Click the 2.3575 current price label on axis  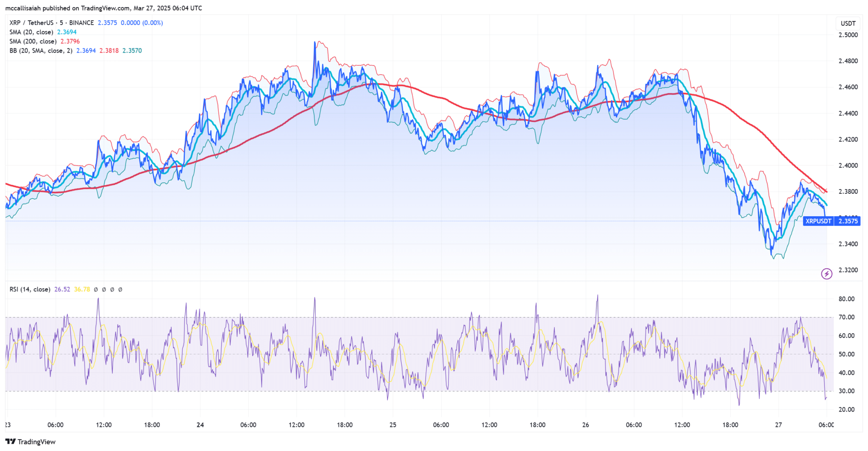pyautogui.click(x=848, y=221)
